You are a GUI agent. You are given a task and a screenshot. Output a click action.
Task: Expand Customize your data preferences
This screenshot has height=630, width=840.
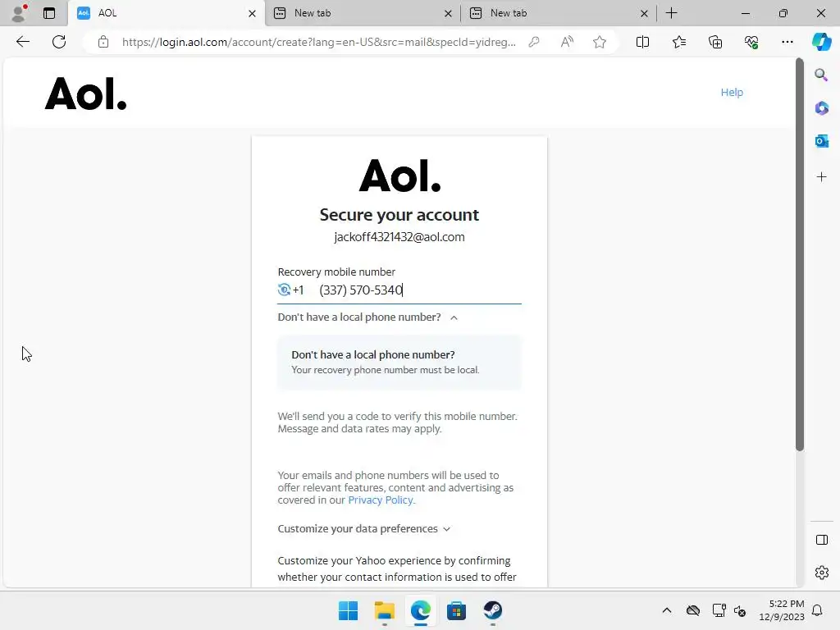[363, 529]
